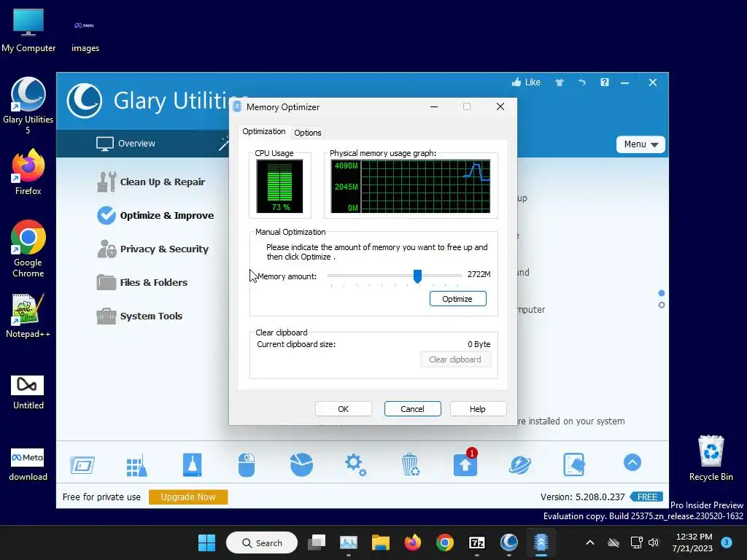Image resolution: width=747 pixels, height=560 pixels.
Task: Click the Like thumbs-up in Glary title bar
Action: 526,82
